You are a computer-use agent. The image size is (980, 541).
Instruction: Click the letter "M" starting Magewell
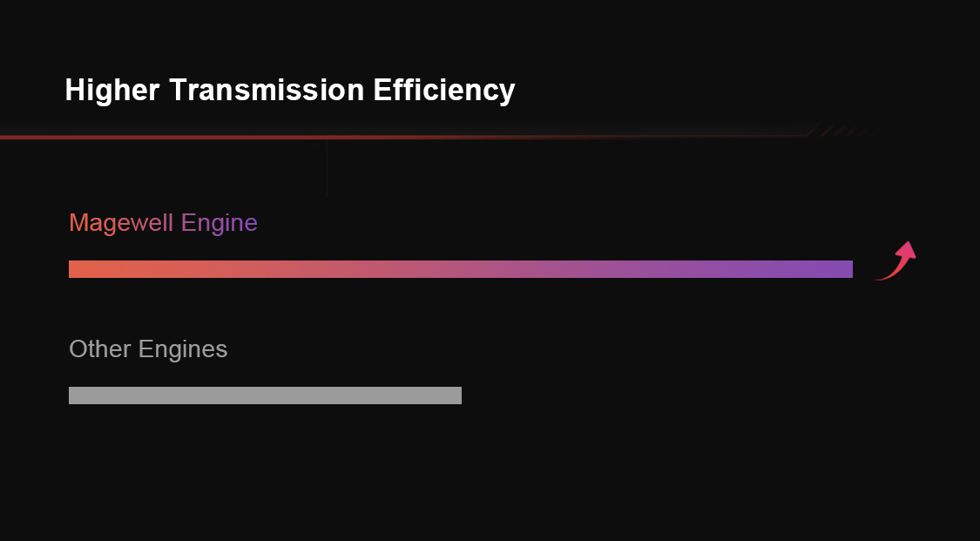(77, 223)
